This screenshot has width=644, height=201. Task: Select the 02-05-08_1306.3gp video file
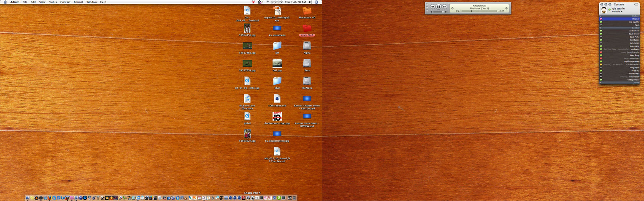coord(247,81)
